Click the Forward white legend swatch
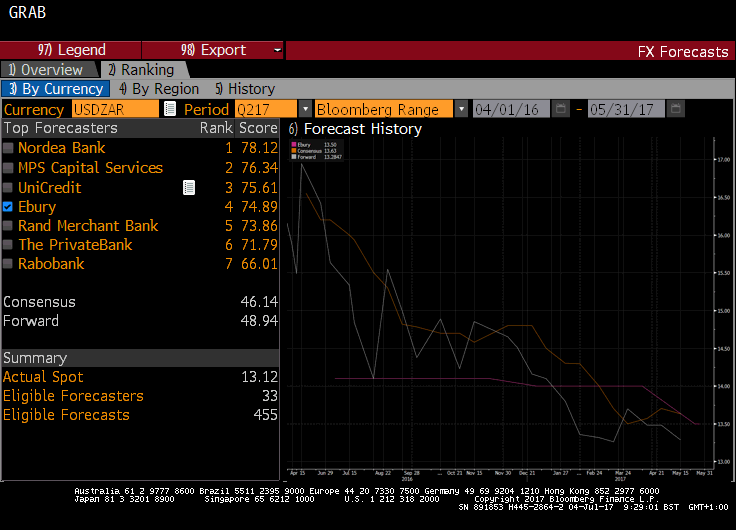The width and height of the screenshot is (736, 530). pos(294,157)
